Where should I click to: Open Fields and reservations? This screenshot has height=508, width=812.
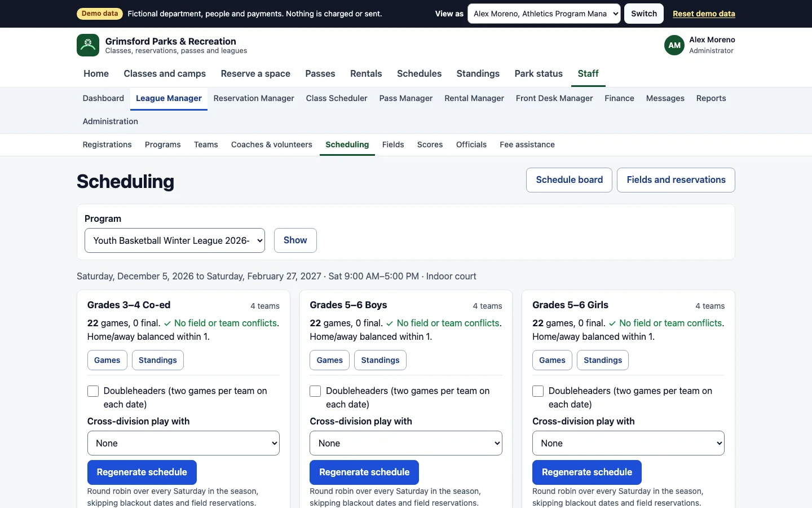[676, 180]
